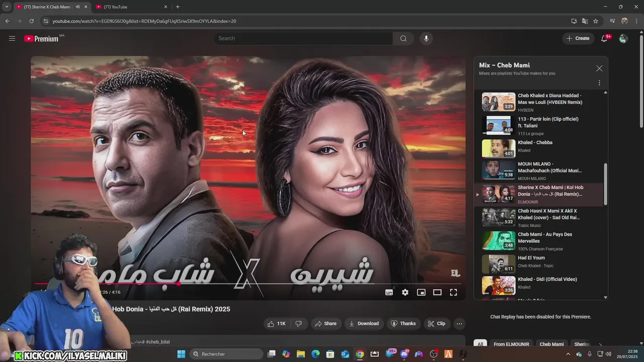Open Discord from the taskbar
The image size is (644, 362).
tap(404, 354)
